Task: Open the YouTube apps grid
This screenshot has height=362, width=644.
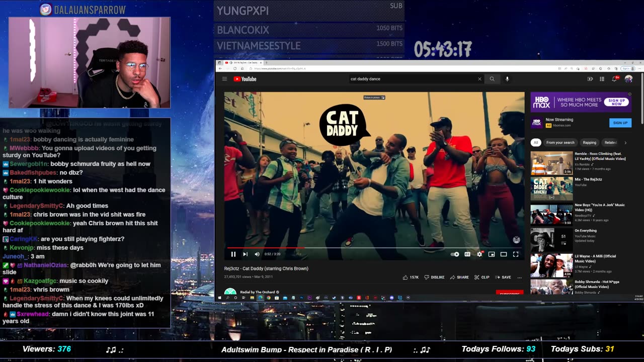Action: coord(602,79)
